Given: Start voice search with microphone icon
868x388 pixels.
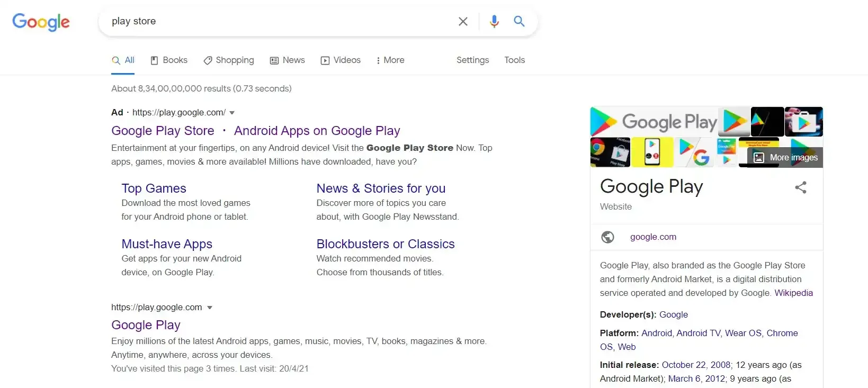Looking at the screenshot, I should point(494,21).
